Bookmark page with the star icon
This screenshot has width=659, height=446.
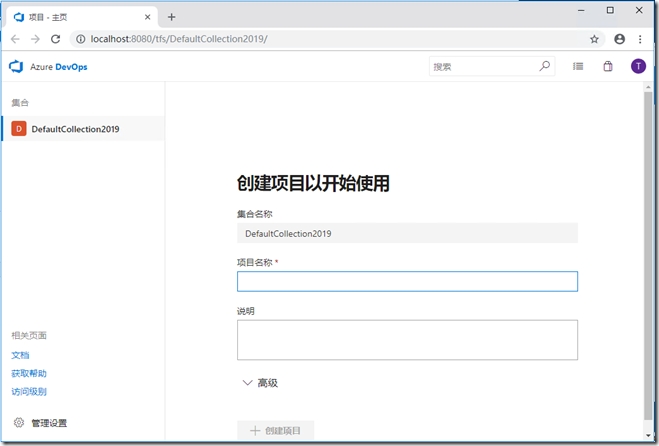tap(594, 39)
